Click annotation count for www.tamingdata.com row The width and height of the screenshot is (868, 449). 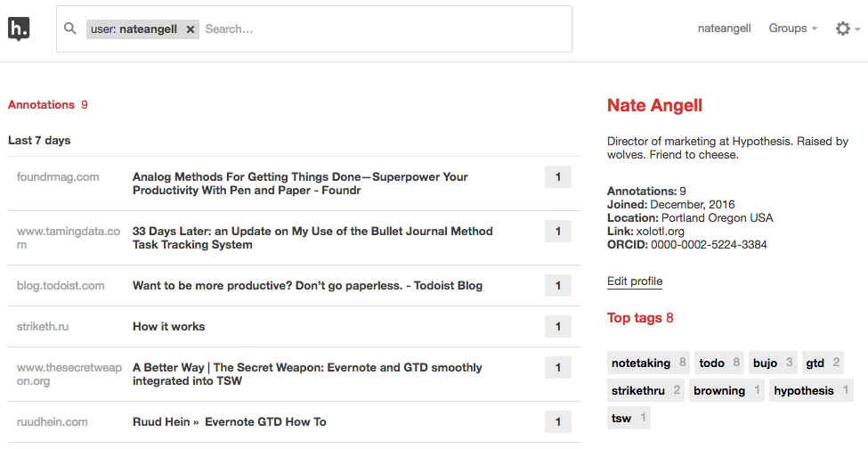click(x=558, y=232)
